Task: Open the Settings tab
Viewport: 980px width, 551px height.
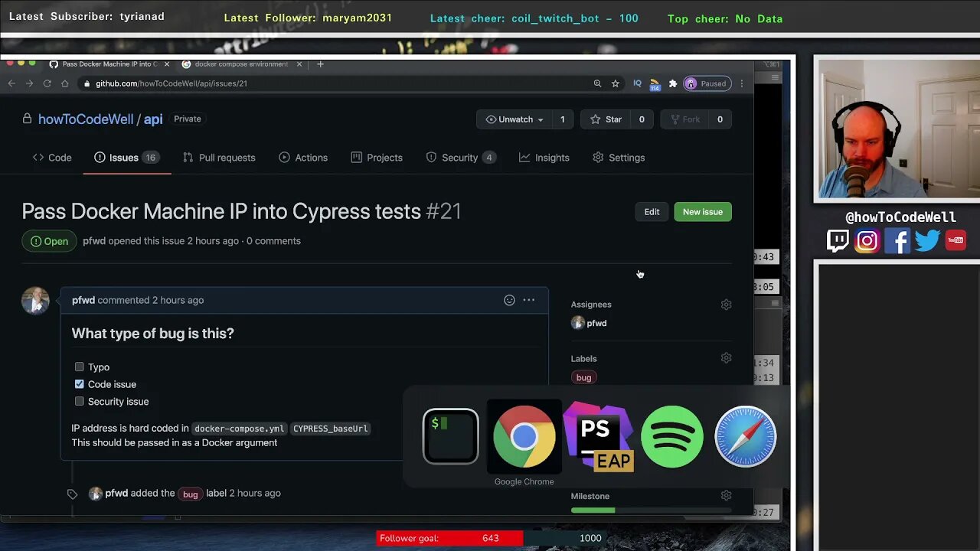Action: 619,158
